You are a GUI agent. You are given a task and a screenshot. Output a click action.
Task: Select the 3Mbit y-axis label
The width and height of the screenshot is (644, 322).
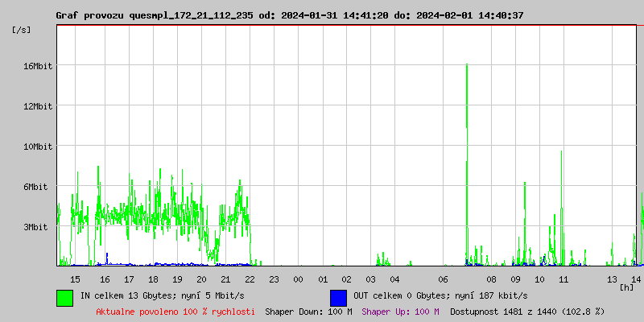pyautogui.click(x=37, y=227)
